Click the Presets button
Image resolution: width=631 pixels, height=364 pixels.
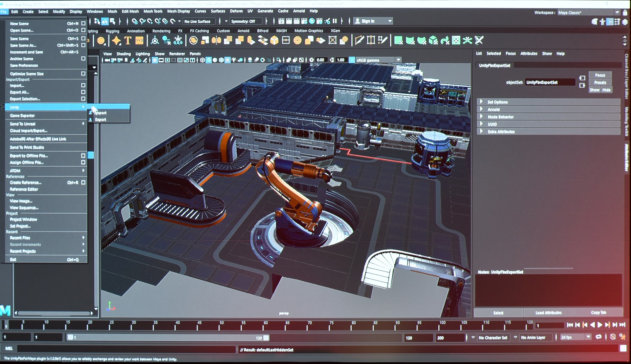600,82
